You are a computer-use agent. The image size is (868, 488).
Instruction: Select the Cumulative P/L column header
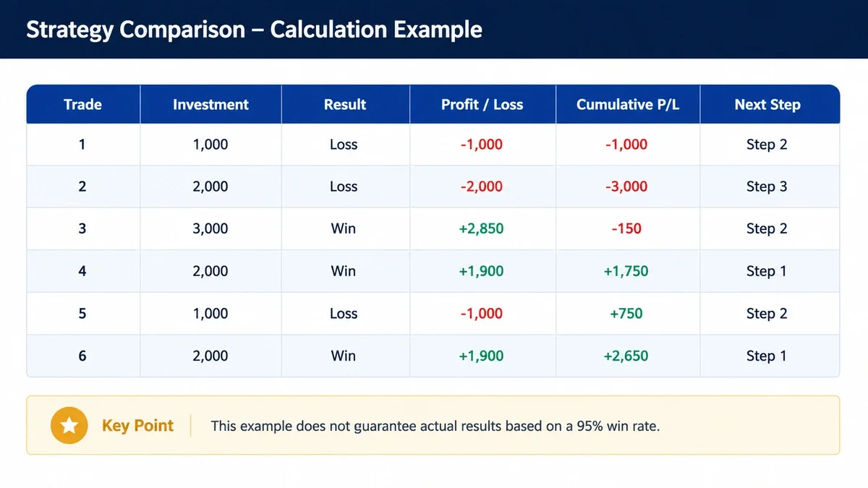[628, 104]
